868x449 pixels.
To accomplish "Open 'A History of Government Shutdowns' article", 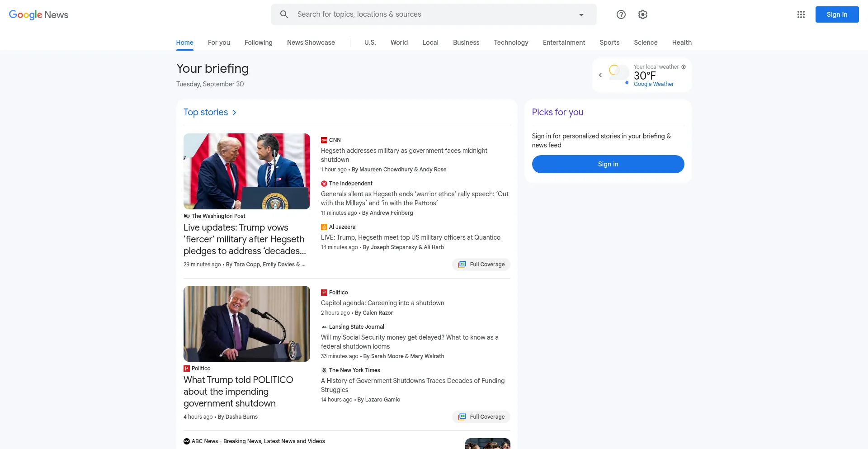I will tap(413, 385).
